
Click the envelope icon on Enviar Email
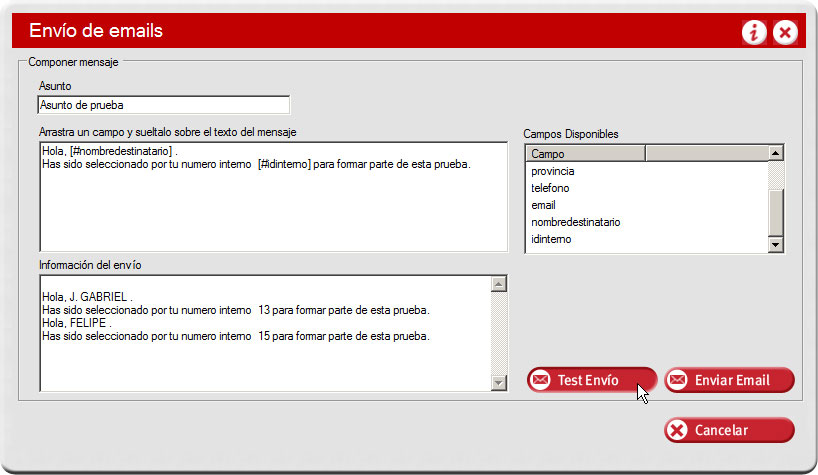(x=678, y=380)
